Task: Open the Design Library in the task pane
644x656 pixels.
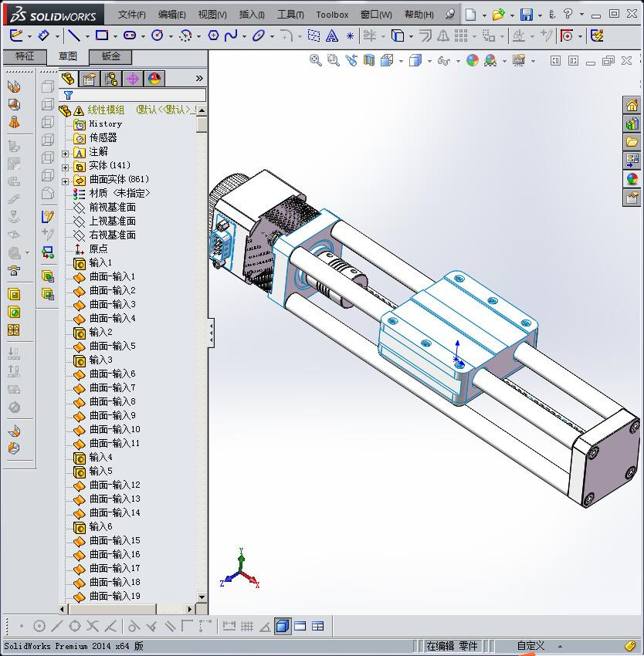Action: point(632,123)
